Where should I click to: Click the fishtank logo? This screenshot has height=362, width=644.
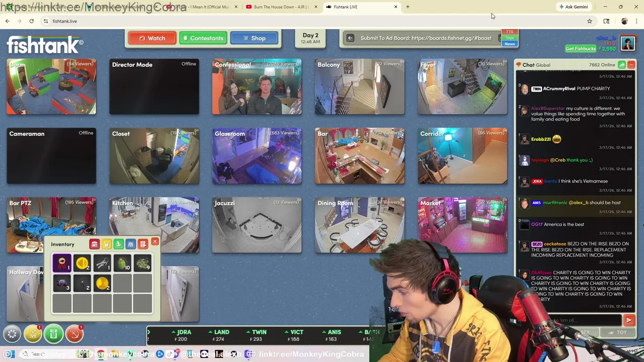(x=45, y=45)
